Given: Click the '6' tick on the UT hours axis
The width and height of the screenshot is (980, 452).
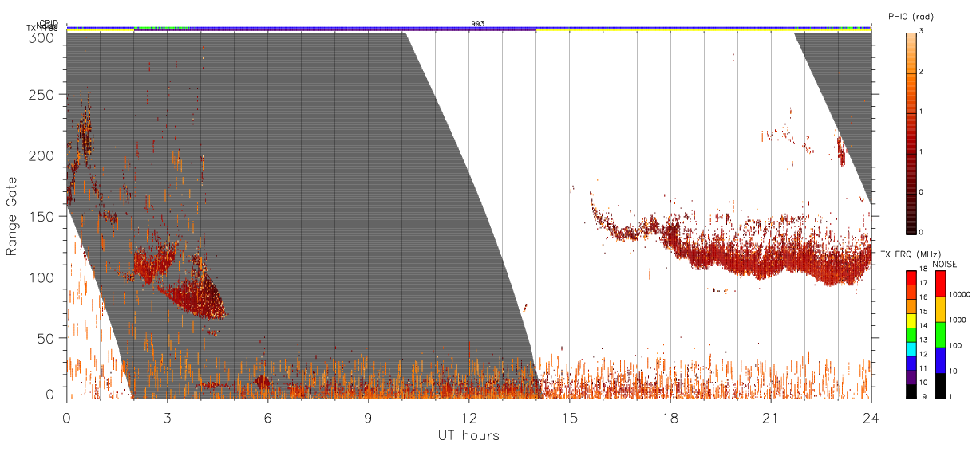Looking at the screenshot, I should (x=267, y=417).
